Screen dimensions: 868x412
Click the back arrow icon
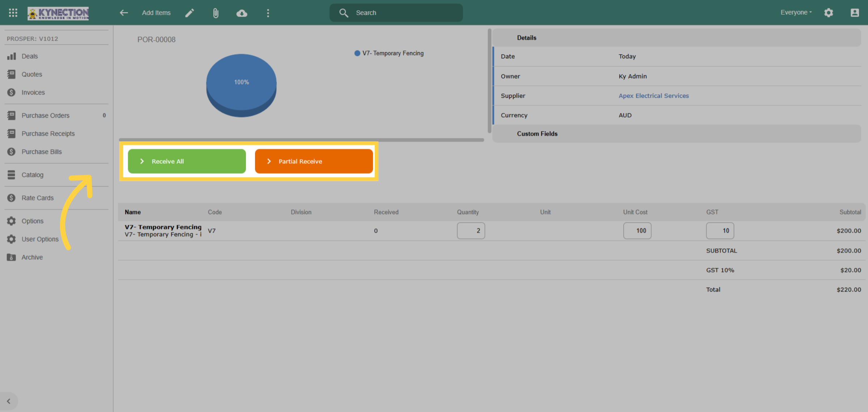(124, 13)
